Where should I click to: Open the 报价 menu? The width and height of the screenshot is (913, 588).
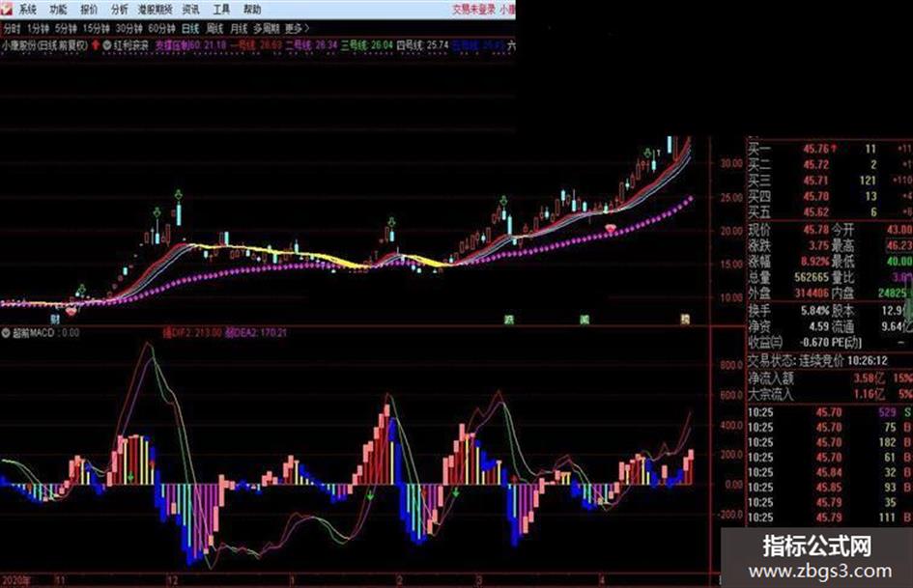[x=89, y=10]
